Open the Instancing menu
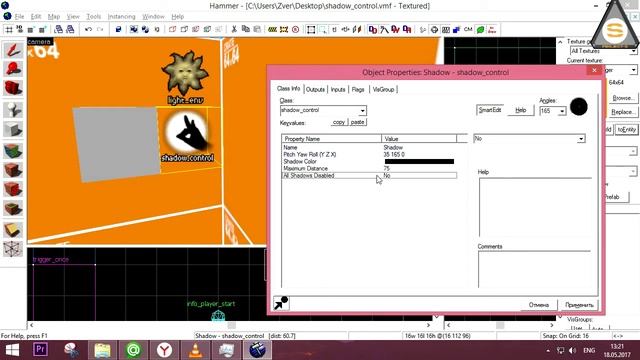The height and width of the screenshot is (360, 640). 121,17
